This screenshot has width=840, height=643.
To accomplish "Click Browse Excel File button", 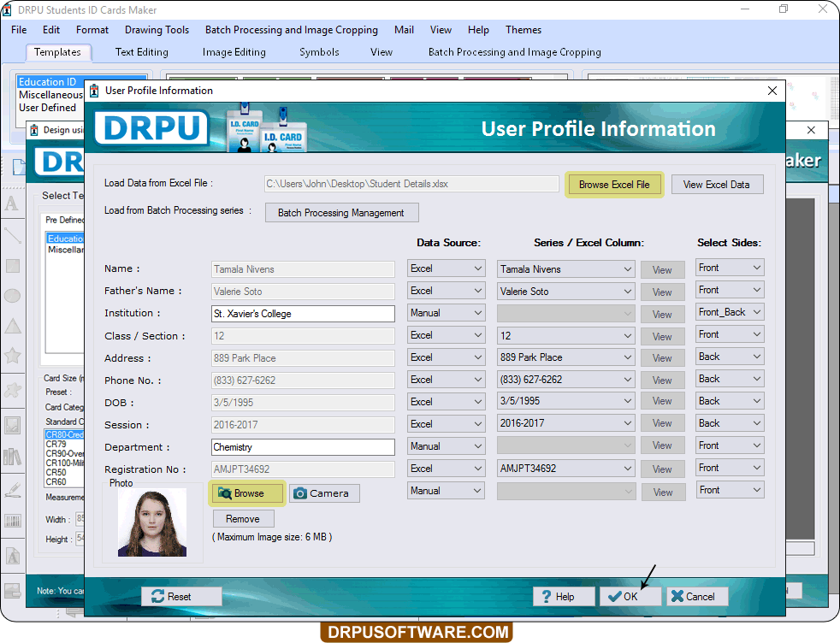I will [614, 185].
